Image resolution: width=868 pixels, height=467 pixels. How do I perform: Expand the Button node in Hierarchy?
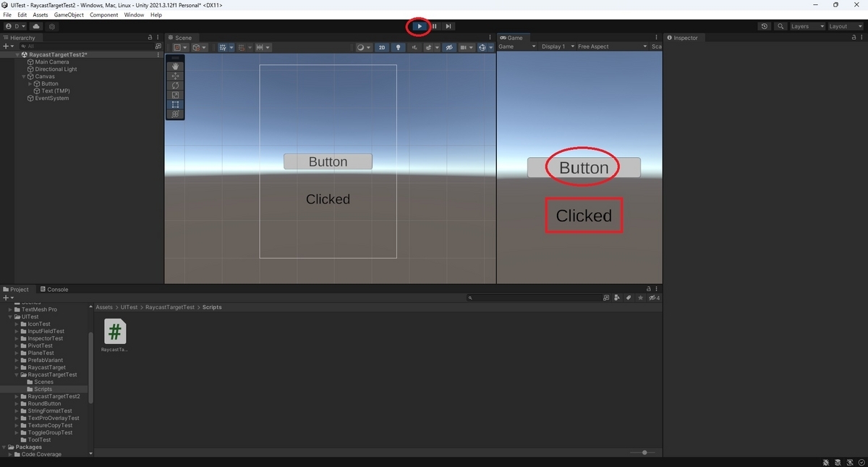[30, 83]
